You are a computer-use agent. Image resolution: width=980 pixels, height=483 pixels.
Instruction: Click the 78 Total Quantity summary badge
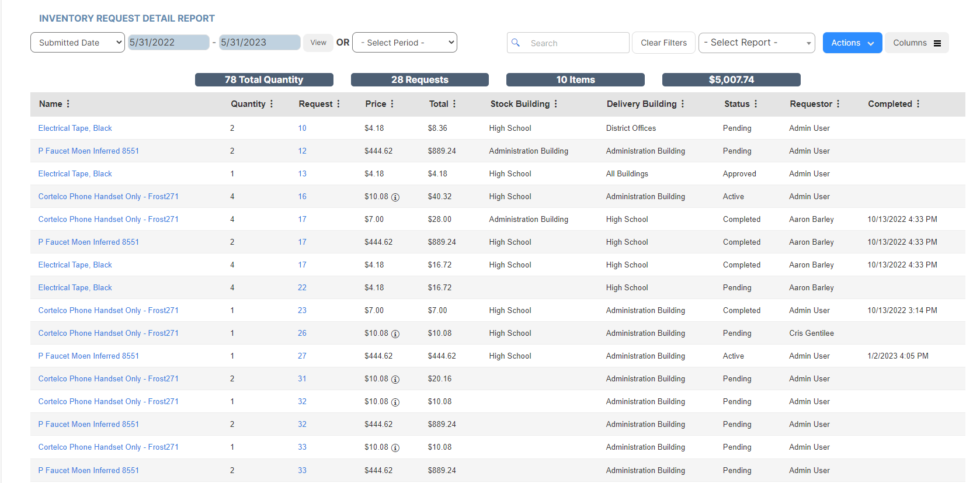pos(264,79)
